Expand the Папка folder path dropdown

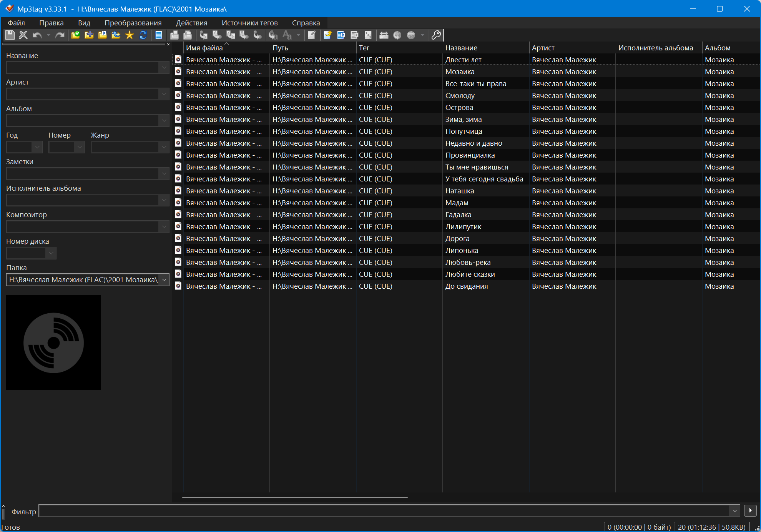point(164,280)
